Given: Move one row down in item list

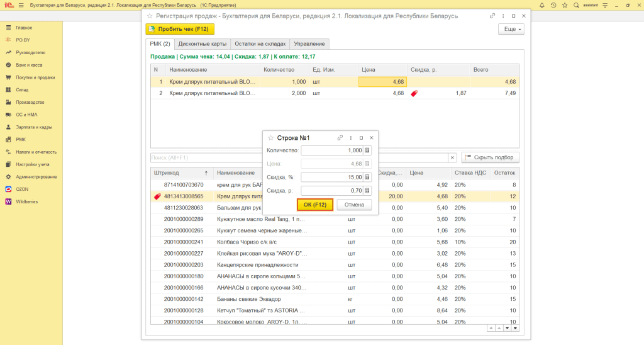Looking at the screenshot, I should [x=508, y=328].
